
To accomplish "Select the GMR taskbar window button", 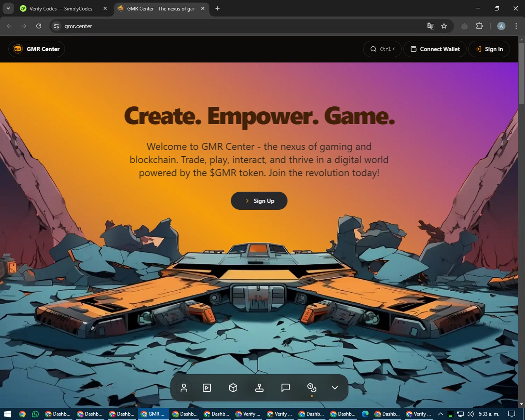I will 154,414.
